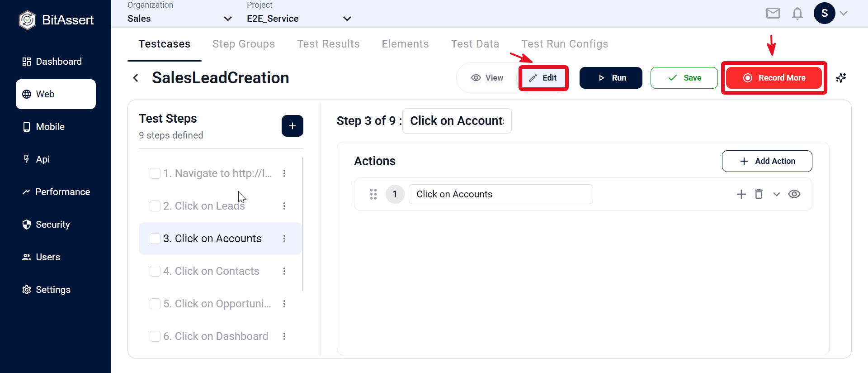The width and height of the screenshot is (868, 373).
Task: Toggle visibility eye icon for action 1
Action: (794, 194)
